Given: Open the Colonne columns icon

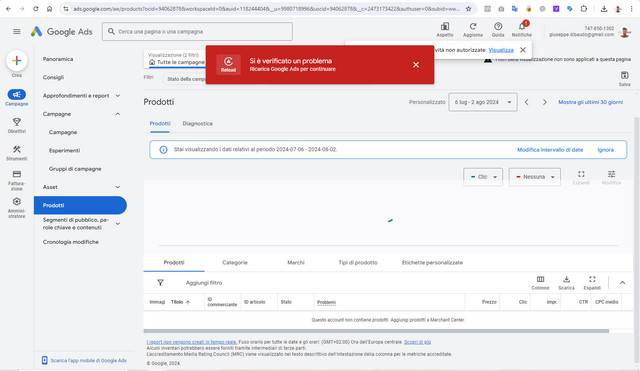Looking at the screenshot, I should (x=540, y=280).
